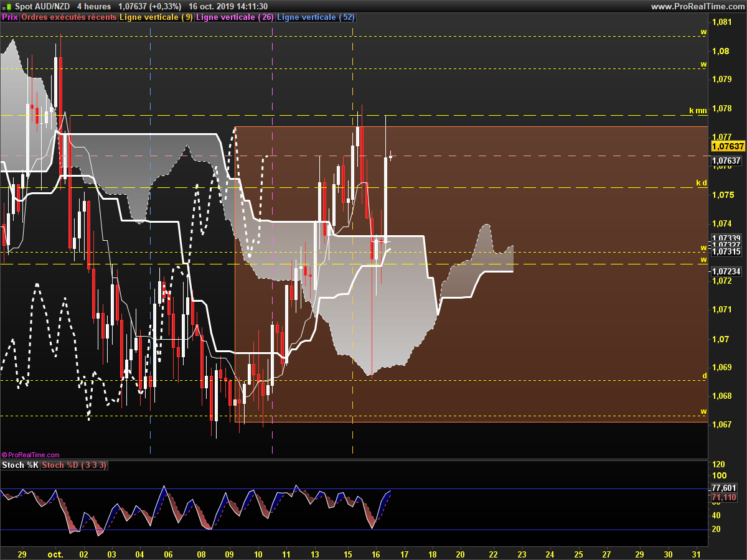This screenshot has width=747, height=560.
Task: Click the 'k mn' level label on the price axis
Action: pyautogui.click(x=698, y=111)
